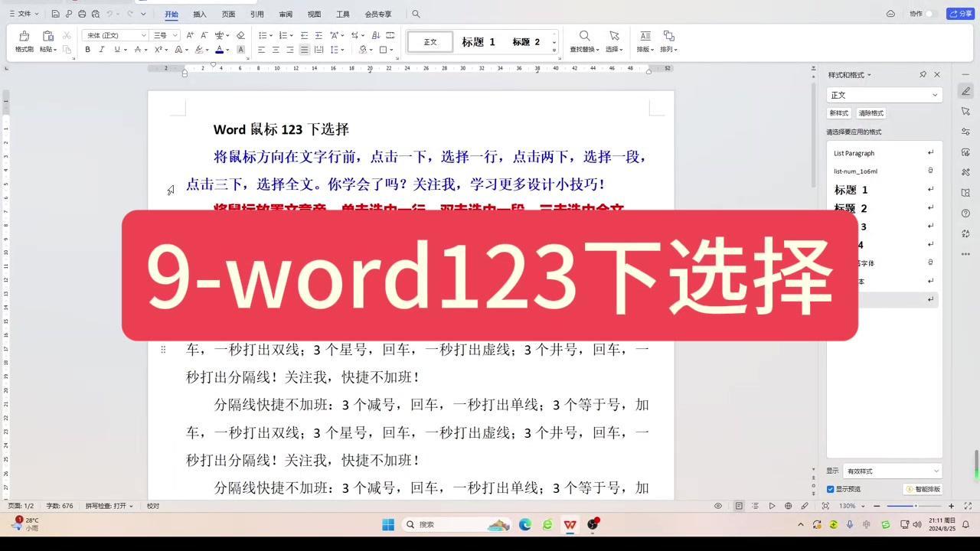Click the Paste (粘贴) clipboard icon
This screenshot has height=551, width=980.
click(x=47, y=36)
